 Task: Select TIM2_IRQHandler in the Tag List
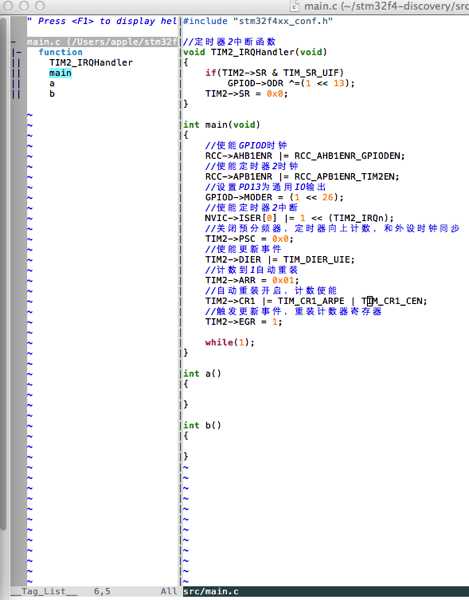pyautogui.click(x=91, y=62)
